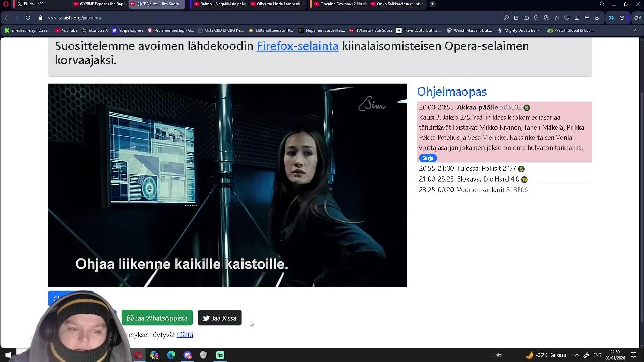Open the TVkaista - Sub Suora bookmark
The image size is (644, 362).
click(370, 30)
